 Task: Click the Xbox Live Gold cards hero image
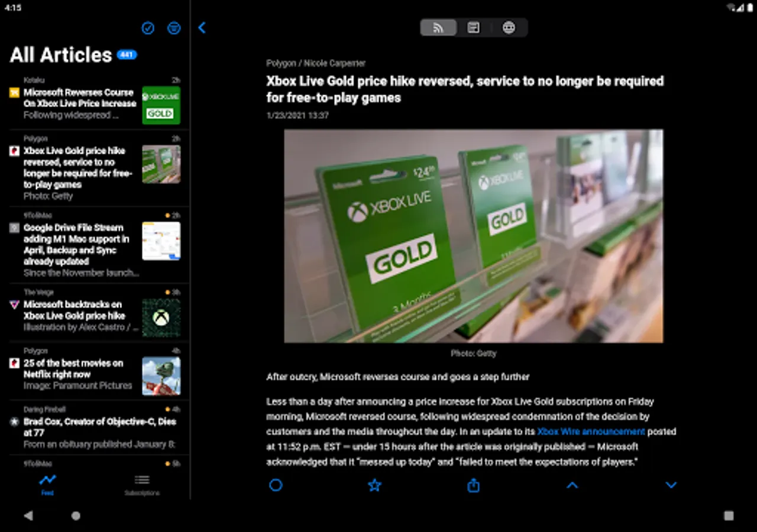tap(473, 236)
